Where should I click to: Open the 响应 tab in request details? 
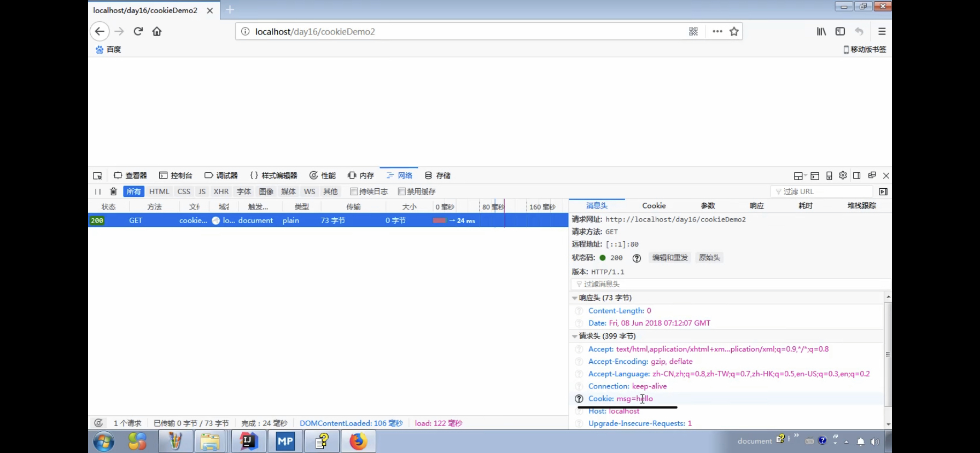[757, 206]
